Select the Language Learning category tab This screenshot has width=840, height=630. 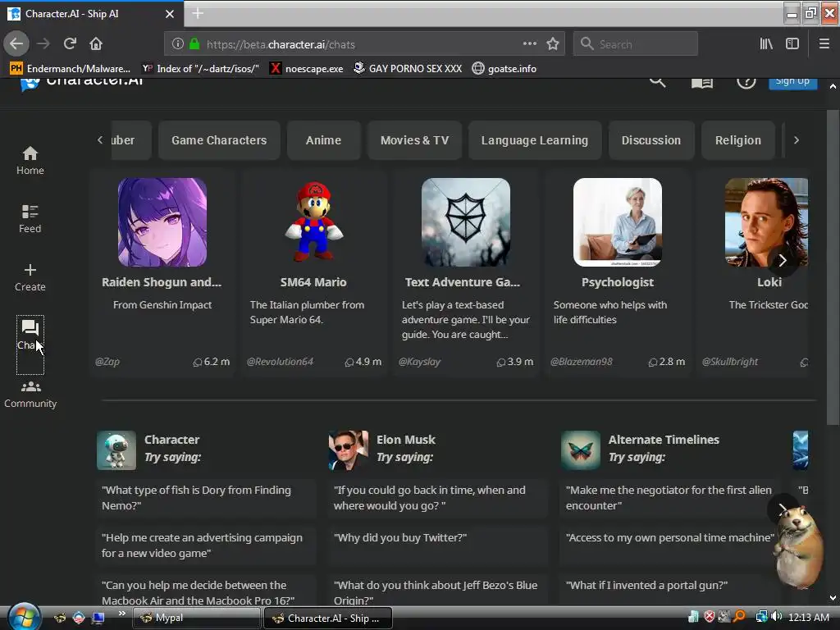[535, 140]
